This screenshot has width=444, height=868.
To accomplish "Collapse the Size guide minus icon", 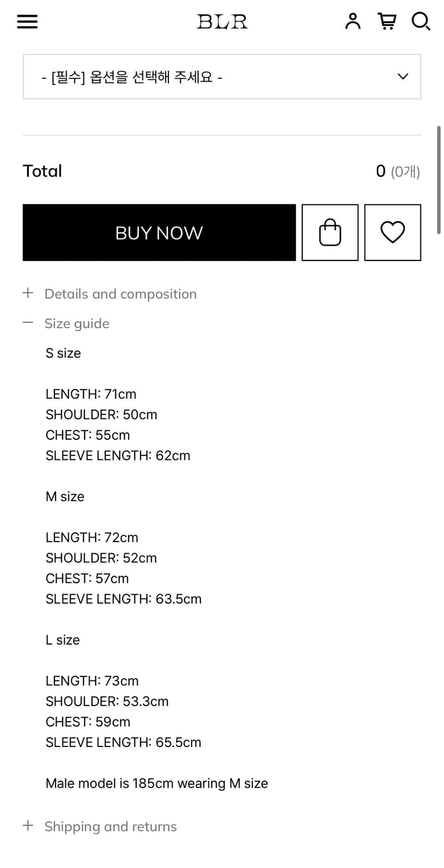I will point(28,323).
